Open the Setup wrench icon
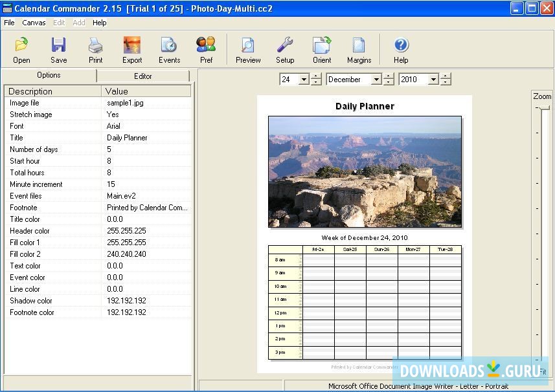The height and width of the screenshot is (392, 555). (x=285, y=45)
